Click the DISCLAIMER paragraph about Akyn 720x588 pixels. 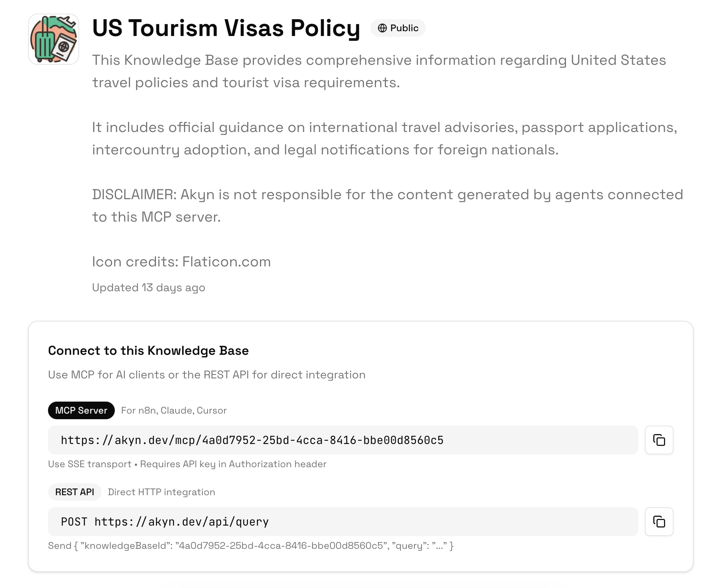(x=387, y=206)
